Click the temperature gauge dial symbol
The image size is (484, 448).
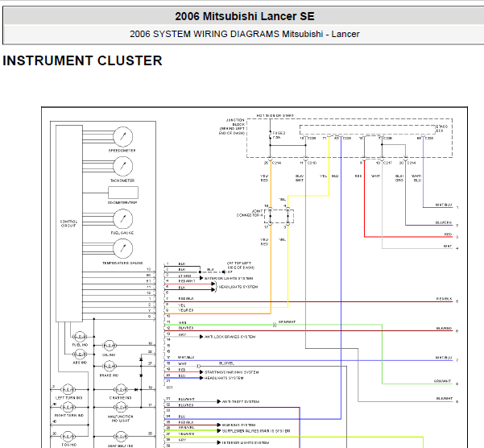(123, 248)
